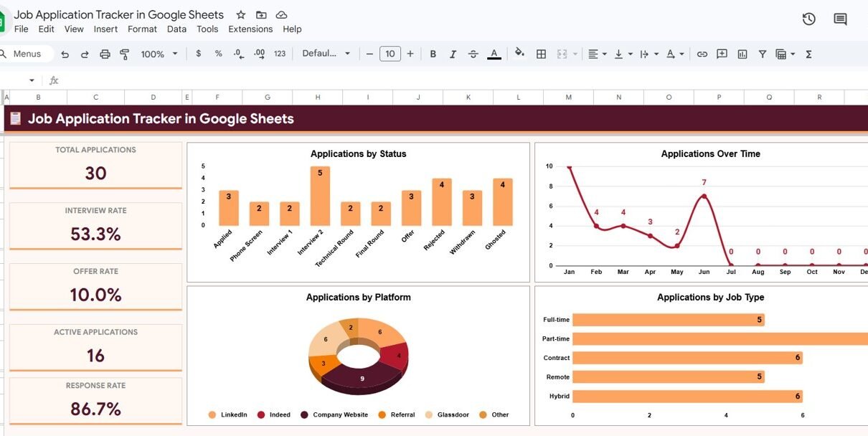Open the 100% zoom dropdown
The width and height of the screenshot is (868, 436).
[159, 54]
